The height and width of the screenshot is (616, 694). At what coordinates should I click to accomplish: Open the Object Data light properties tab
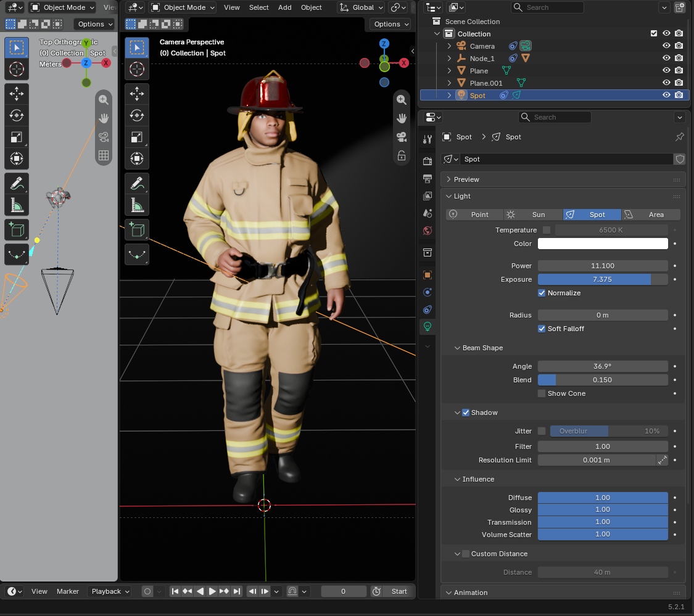point(428,327)
